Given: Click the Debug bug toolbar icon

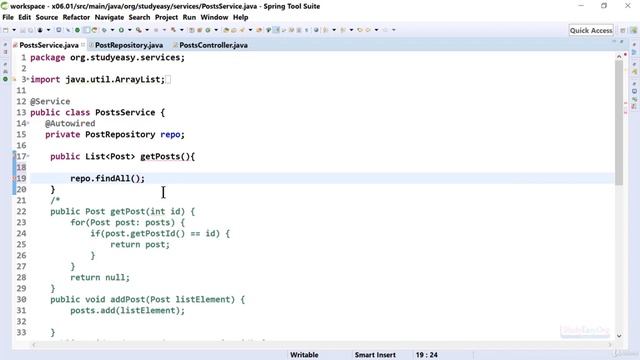Looking at the screenshot, I should click(104, 30).
